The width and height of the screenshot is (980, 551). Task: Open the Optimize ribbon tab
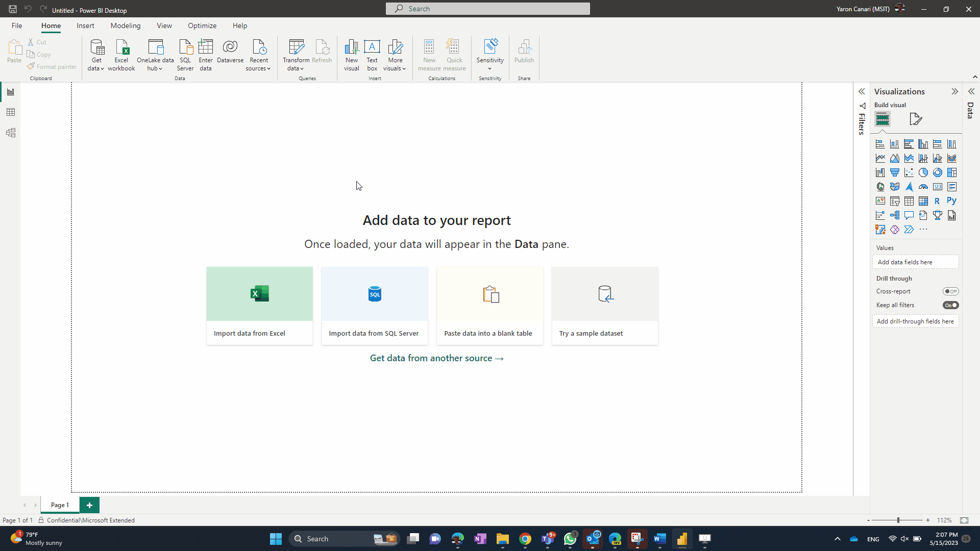pyautogui.click(x=202, y=25)
